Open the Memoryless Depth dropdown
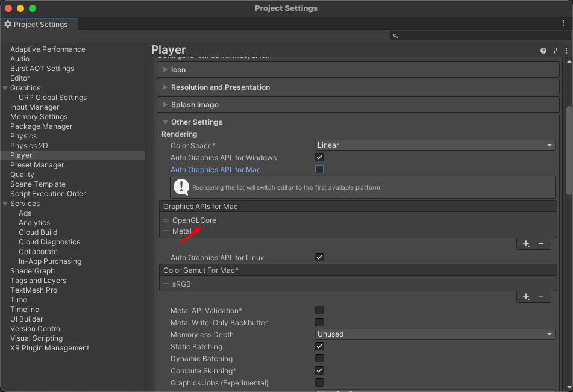 [x=435, y=334]
